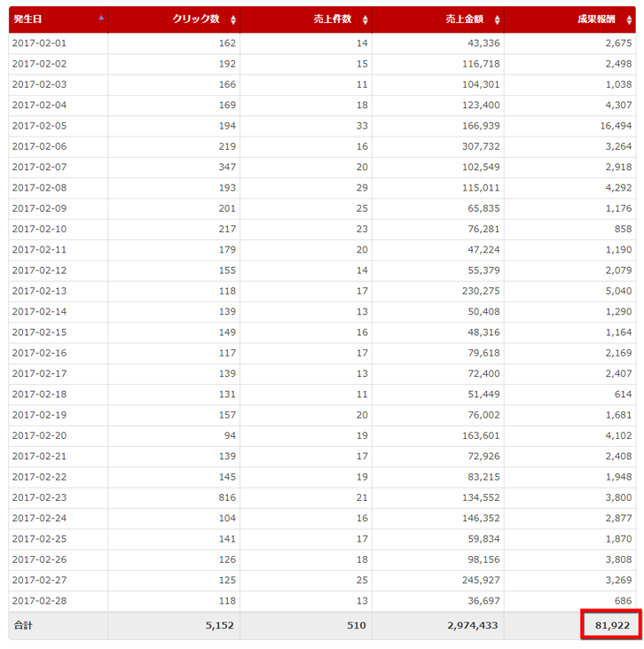Click the total clicks value 5,152
Screen dimensions: 644x649
[217, 625]
